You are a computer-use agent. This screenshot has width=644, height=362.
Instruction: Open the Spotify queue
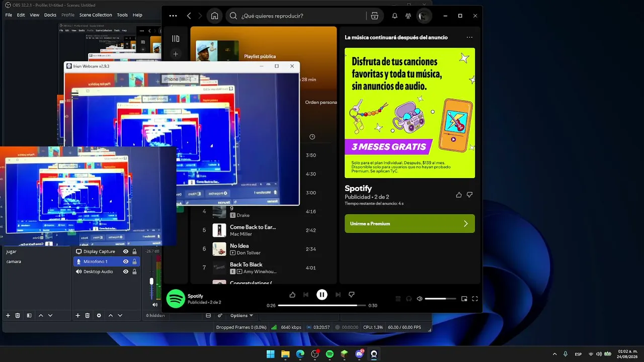coord(398,299)
